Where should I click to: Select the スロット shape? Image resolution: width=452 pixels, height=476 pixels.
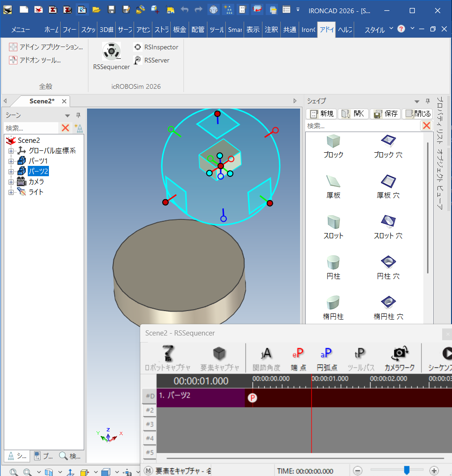pyautogui.click(x=333, y=227)
